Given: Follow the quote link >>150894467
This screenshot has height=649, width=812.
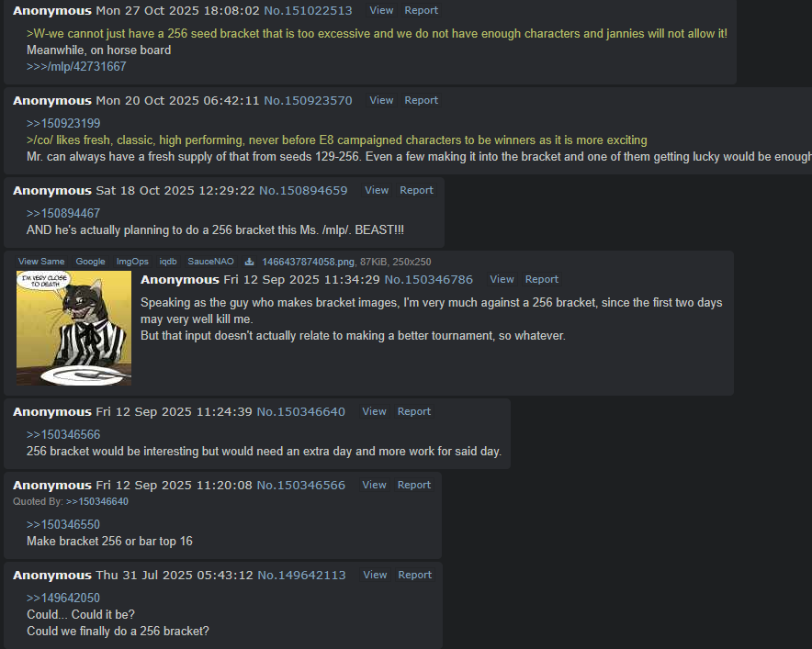Looking at the screenshot, I should [63, 214].
